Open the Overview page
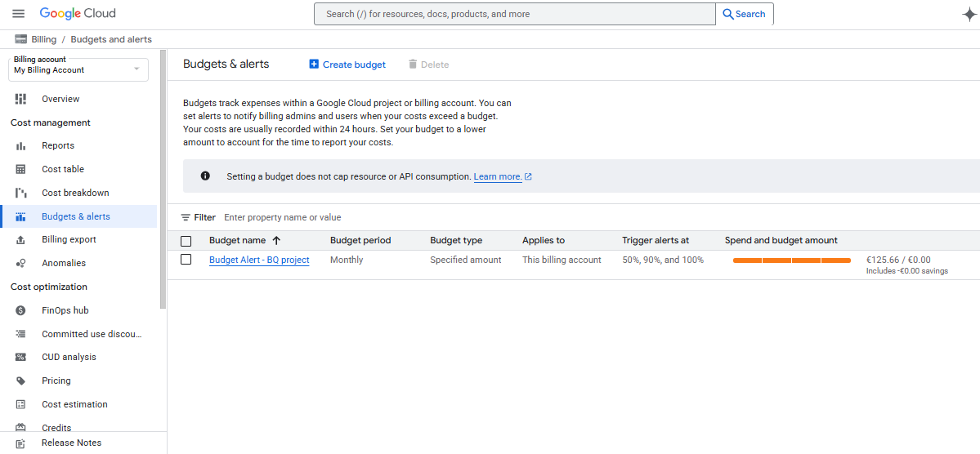980x454 pixels. click(60, 99)
